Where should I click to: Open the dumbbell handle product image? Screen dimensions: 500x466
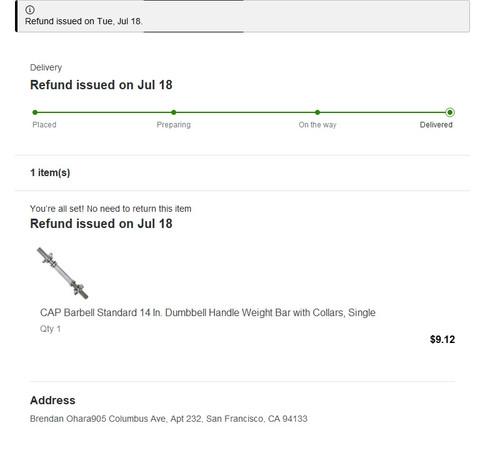point(62,273)
